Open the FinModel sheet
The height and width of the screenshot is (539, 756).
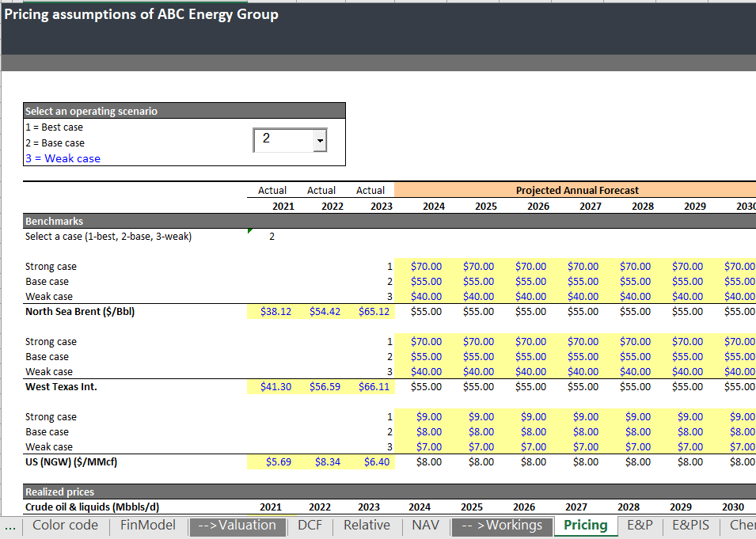tap(147, 525)
